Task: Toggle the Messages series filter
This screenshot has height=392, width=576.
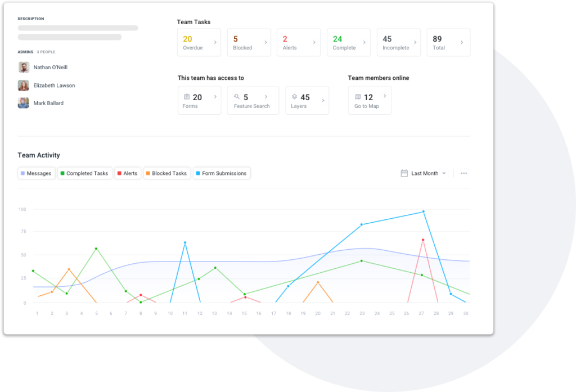Action: [37, 173]
